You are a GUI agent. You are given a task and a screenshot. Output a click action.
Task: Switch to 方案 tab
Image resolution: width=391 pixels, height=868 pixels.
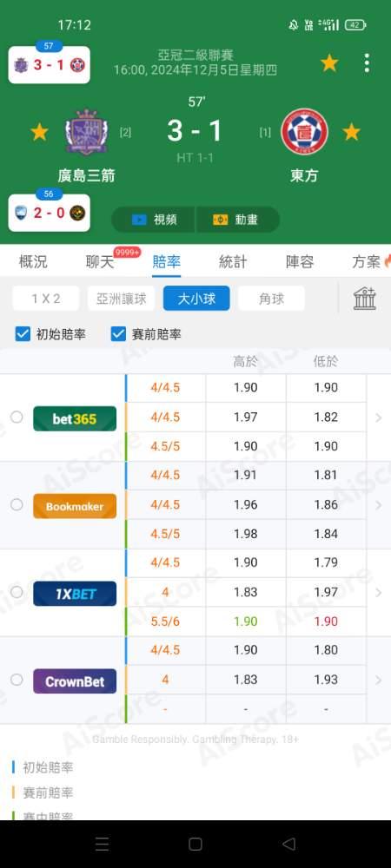(366, 262)
